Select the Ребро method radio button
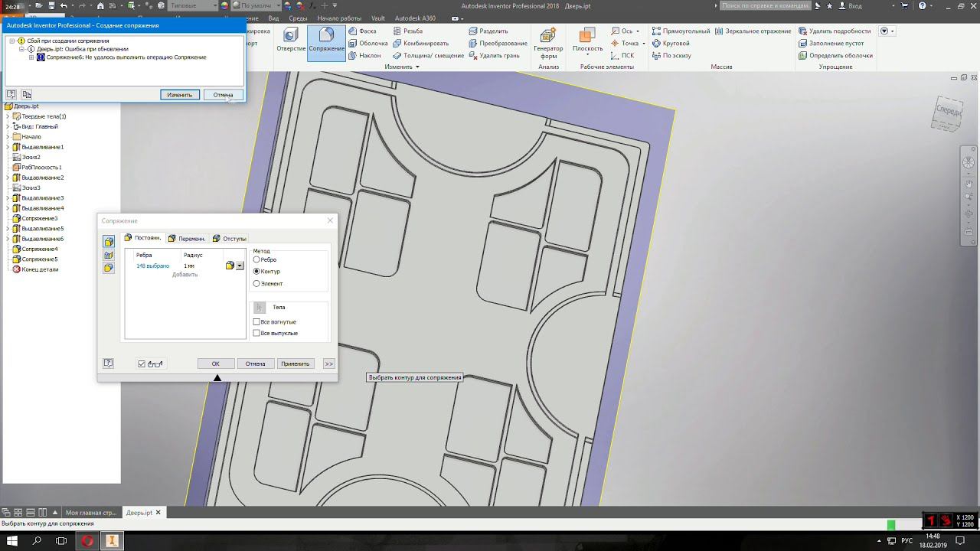This screenshot has width=980, height=551. (x=256, y=259)
